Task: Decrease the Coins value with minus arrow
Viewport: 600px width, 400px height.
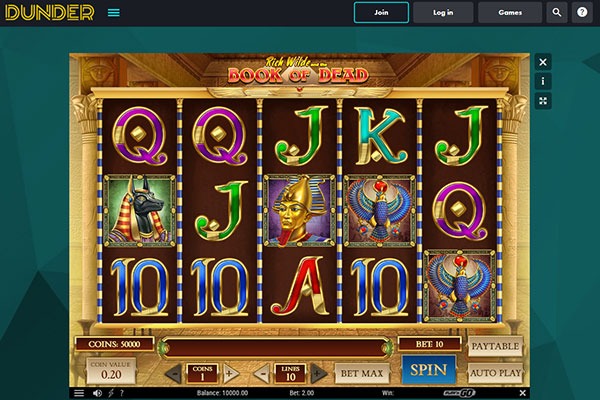Action: 174,374
